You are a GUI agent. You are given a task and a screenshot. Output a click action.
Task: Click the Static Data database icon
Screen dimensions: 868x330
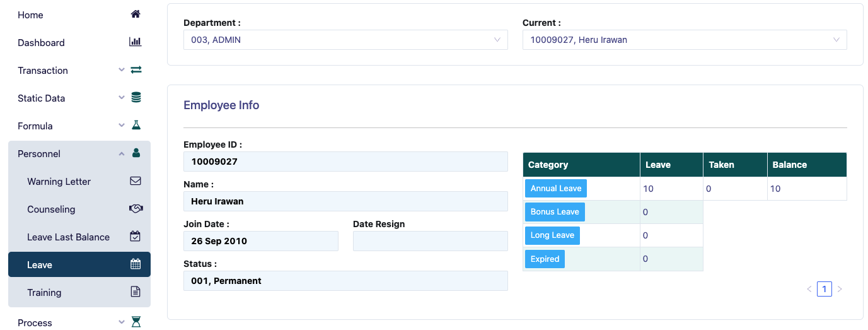[x=136, y=98]
